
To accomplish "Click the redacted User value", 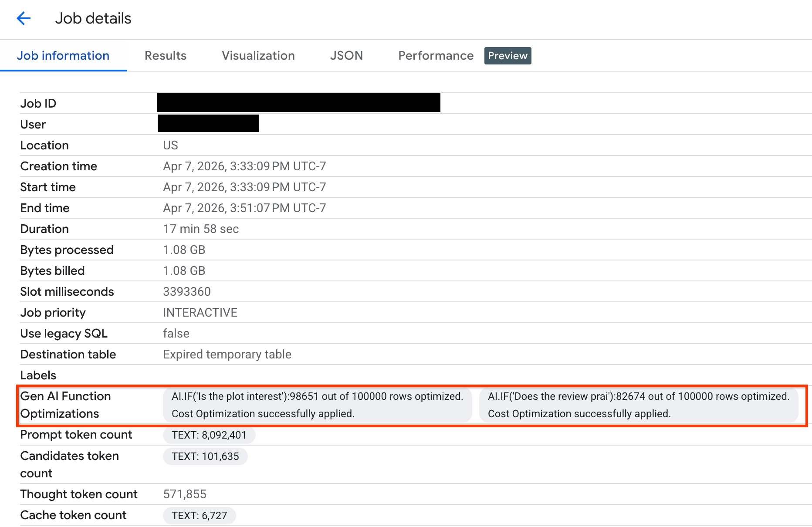I will [208, 123].
